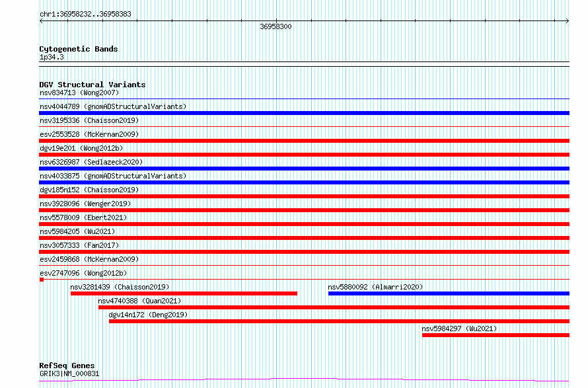This screenshot has height=388, width=588.
Task: Select the nsv5880092 (Almarri2020) label
Action: pyautogui.click(x=375, y=287)
